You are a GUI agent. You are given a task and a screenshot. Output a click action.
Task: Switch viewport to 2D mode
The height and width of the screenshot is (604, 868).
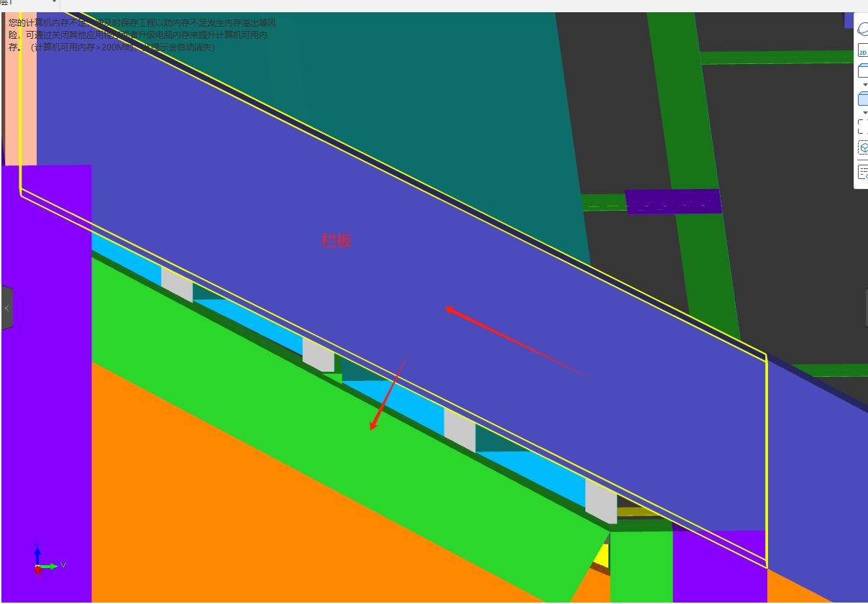pyautogui.click(x=863, y=52)
